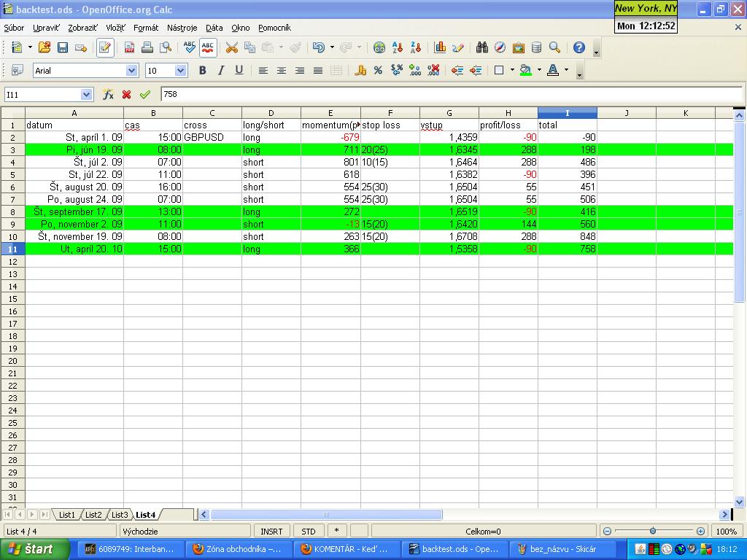Screen dimensions: 747x560
Task: Click the Windows Start button
Action: [31, 549]
